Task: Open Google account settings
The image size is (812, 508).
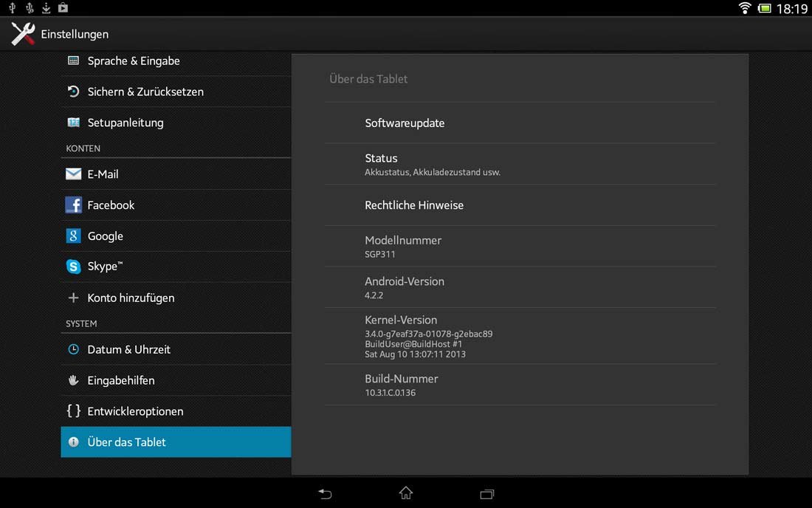Action: point(176,236)
